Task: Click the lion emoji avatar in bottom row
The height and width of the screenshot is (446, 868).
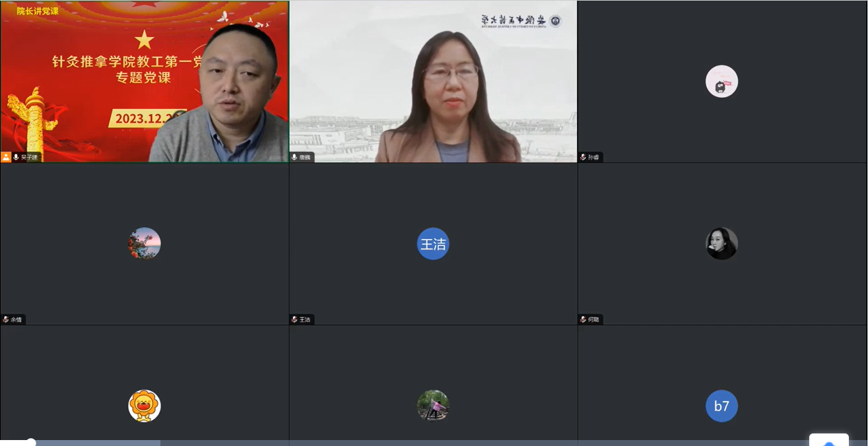Action: [145, 406]
